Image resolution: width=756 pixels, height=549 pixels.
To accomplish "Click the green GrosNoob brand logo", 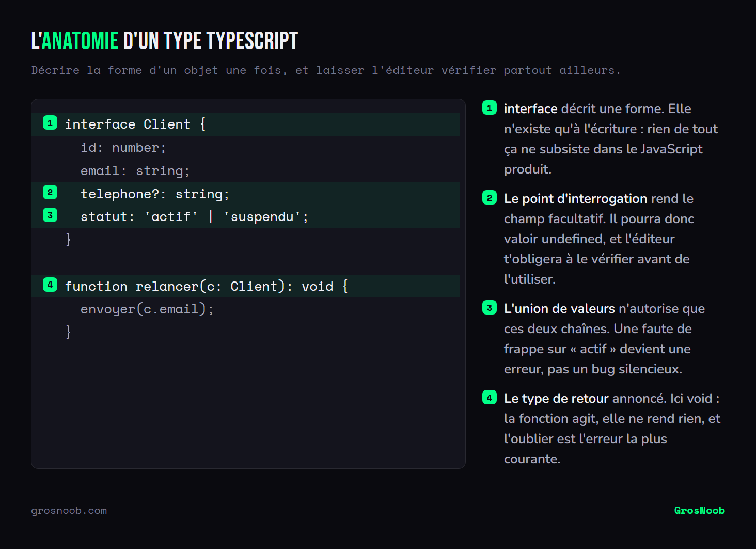I will point(699,511).
